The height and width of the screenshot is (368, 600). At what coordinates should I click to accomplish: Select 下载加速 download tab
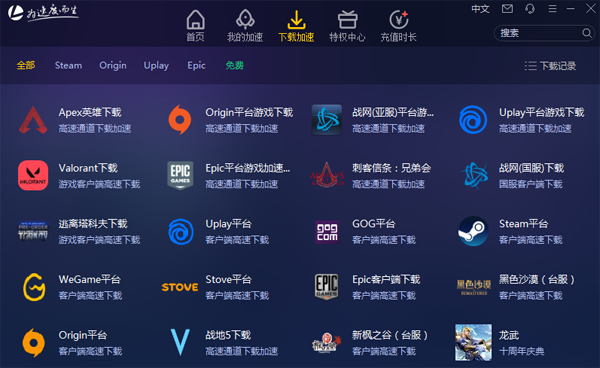point(296,26)
